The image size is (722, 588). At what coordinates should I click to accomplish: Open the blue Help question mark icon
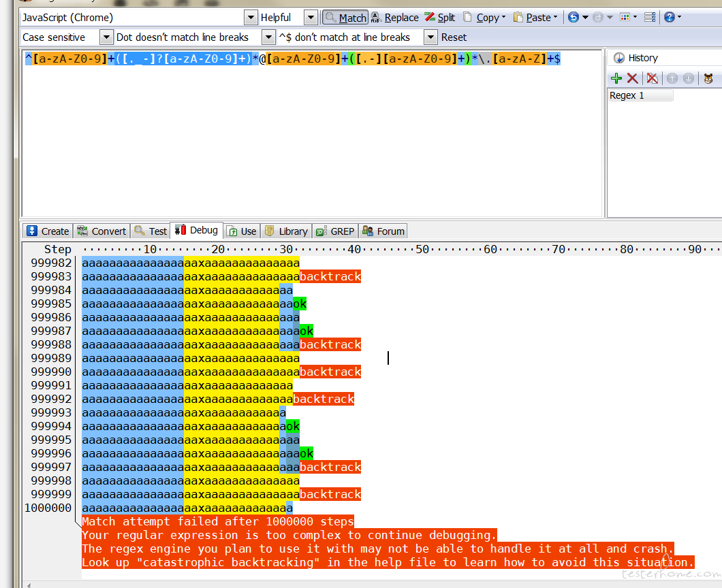[670, 18]
